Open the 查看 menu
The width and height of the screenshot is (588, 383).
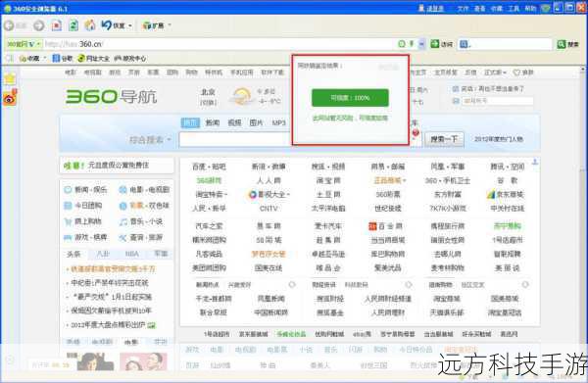[x=479, y=8]
